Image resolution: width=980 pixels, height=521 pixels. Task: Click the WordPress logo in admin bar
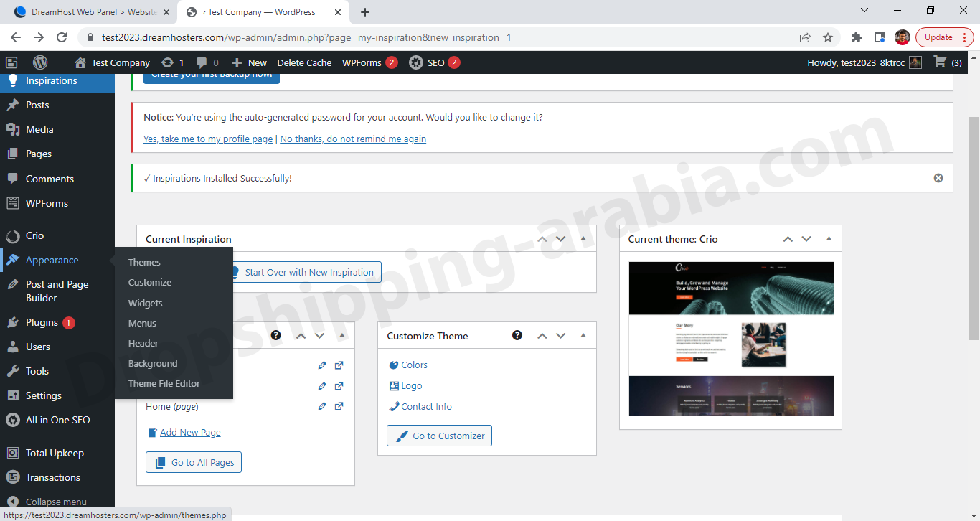(40, 62)
